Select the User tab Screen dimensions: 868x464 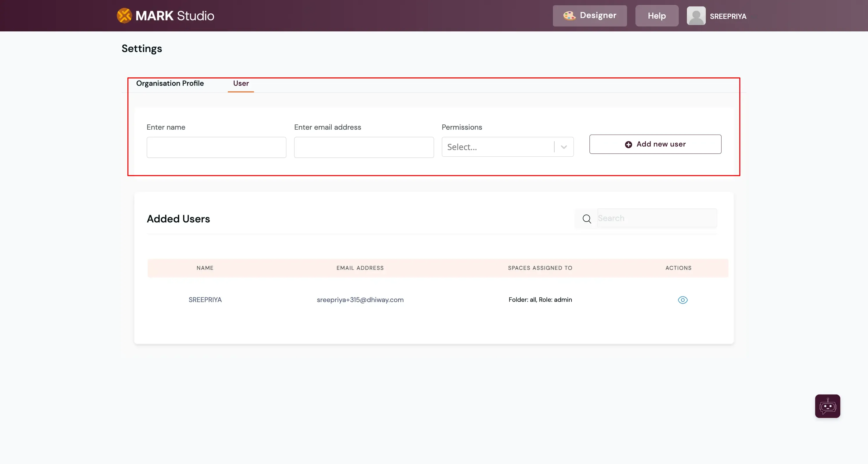(x=241, y=83)
